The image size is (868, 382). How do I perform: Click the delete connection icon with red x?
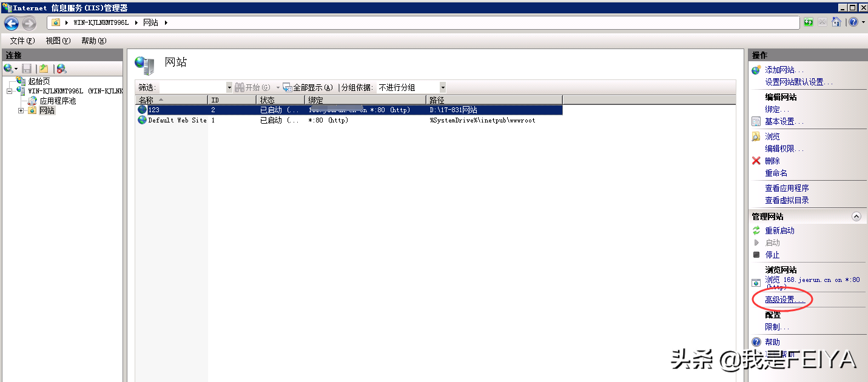(61, 69)
